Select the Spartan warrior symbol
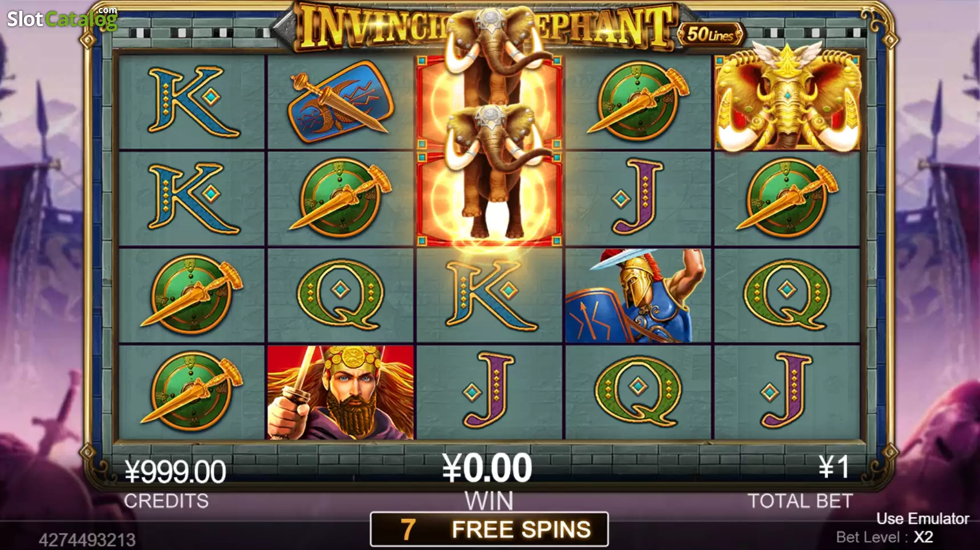Image resolution: width=980 pixels, height=550 pixels. 637,296
